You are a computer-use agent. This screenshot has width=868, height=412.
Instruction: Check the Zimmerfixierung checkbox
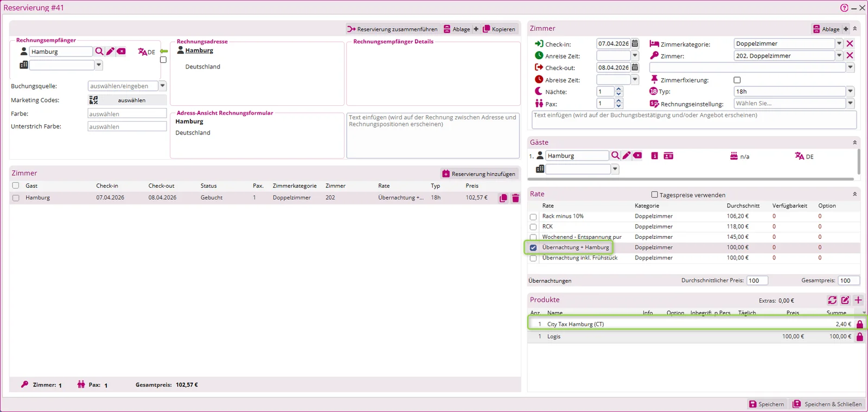click(x=737, y=80)
